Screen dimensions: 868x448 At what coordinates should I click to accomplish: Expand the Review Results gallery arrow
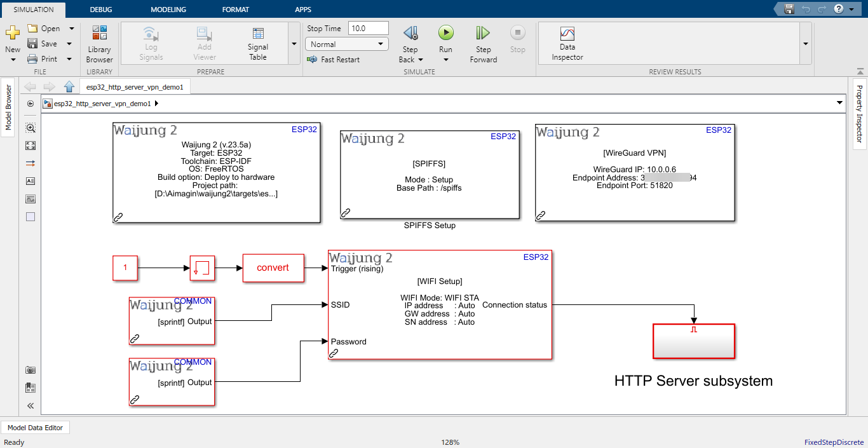click(x=806, y=44)
